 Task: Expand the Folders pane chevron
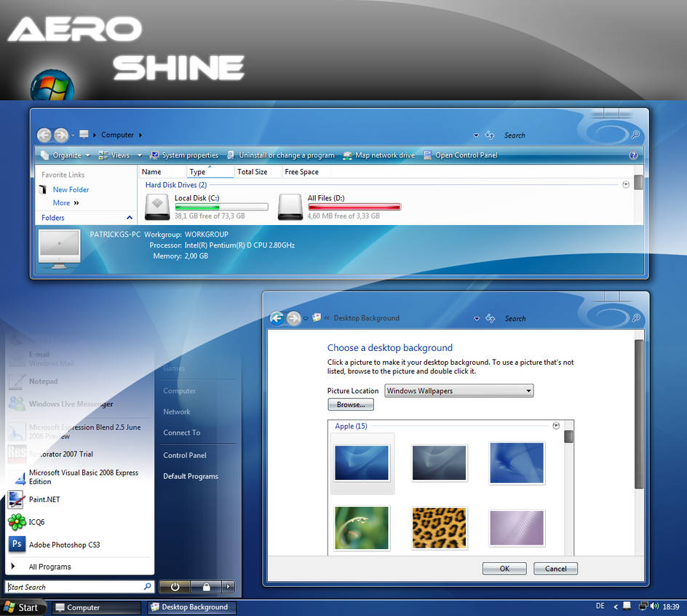pyautogui.click(x=130, y=218)
